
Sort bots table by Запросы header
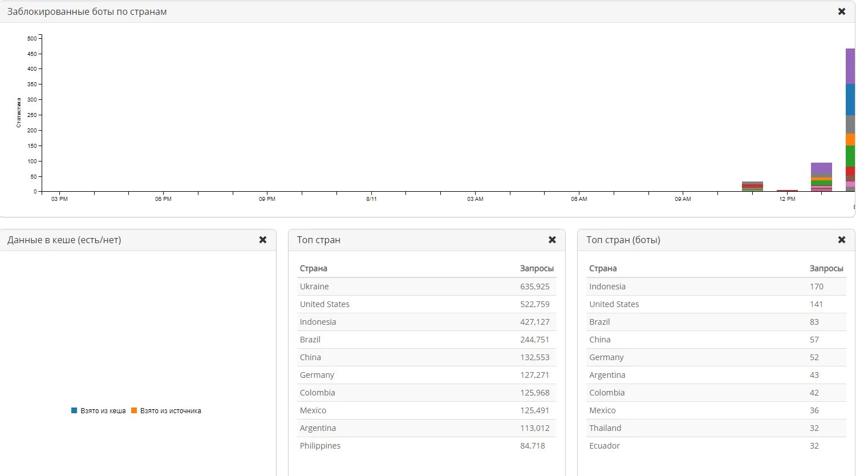click(x=826, y=268)
